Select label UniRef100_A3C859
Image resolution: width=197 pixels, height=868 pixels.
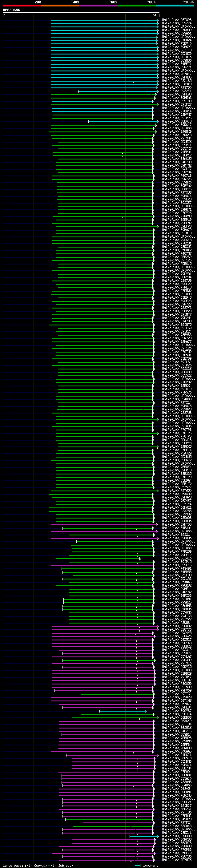point(177,684)
